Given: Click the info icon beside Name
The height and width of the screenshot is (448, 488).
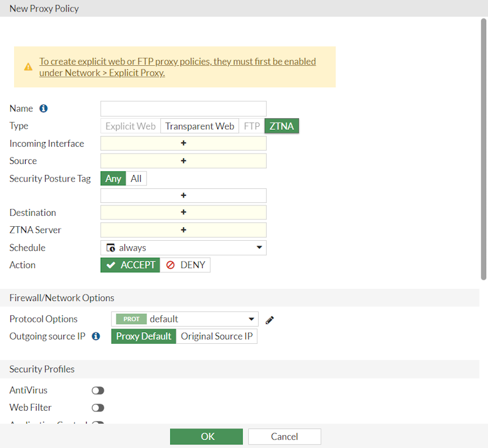Looking at the screenshot, I should click(x=43, y=108).
